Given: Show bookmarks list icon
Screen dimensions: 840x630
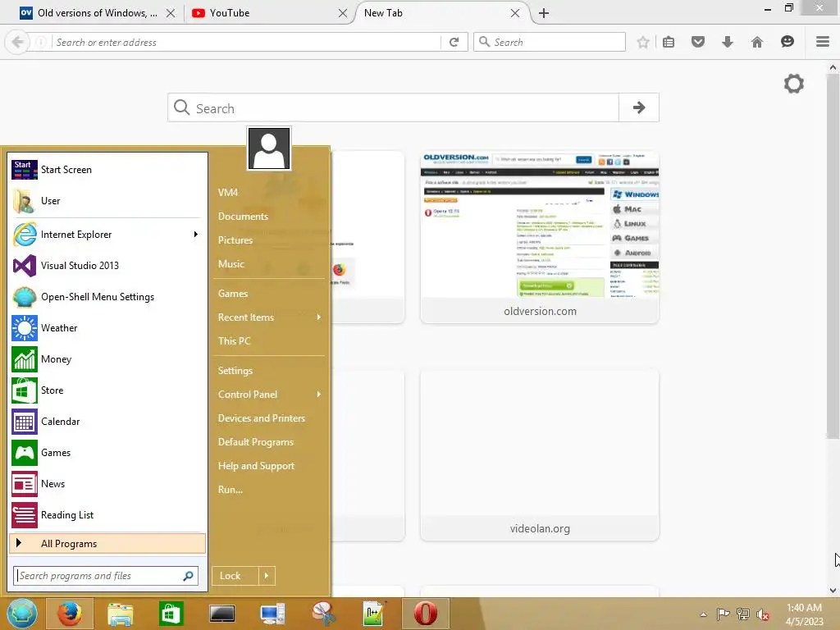Looking at the screenshot, I should (669, 42).
